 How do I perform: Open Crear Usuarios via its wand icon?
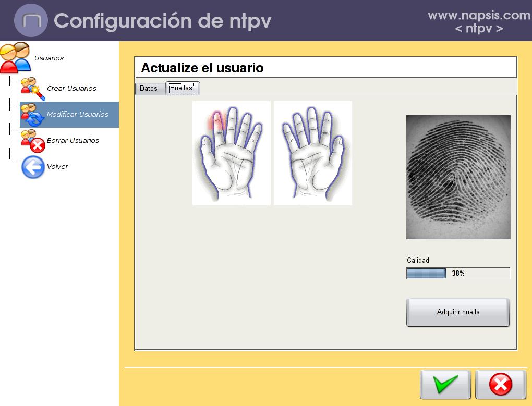tap(32, 89)
